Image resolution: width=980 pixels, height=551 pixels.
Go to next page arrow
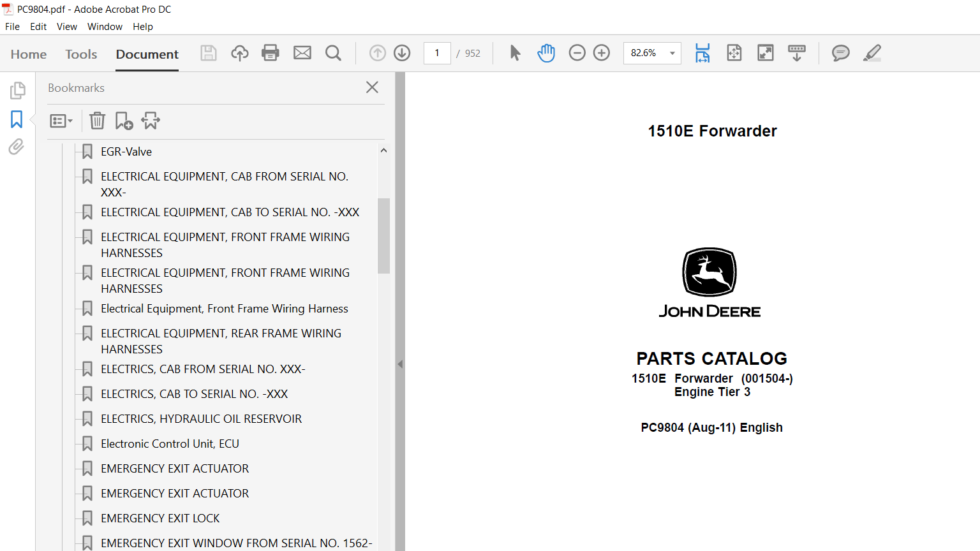pyautogui.click(x=402, y=53)
